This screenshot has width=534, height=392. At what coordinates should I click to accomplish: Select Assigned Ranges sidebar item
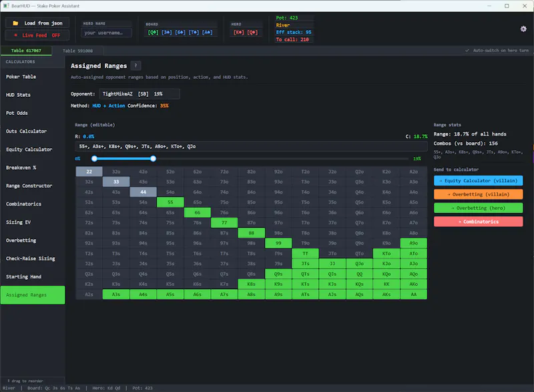[33, 295]
